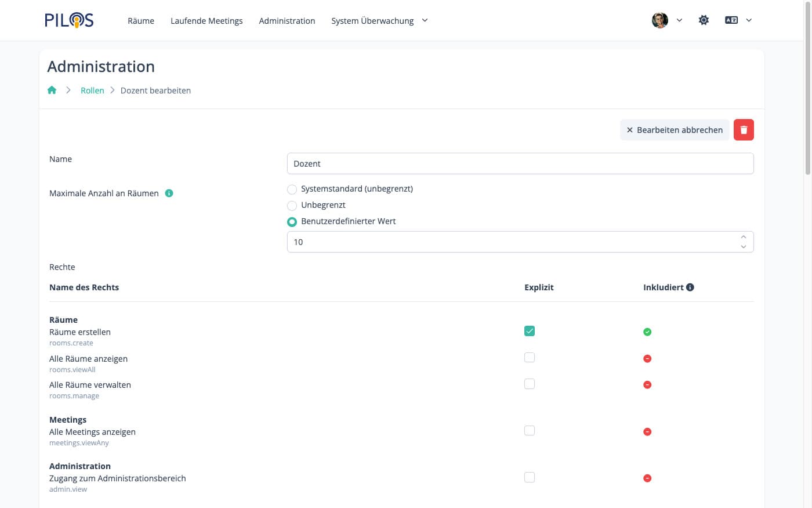Go to Räume in navigation bar
Viewport: 812px width, 508px height.
[141, 21]
